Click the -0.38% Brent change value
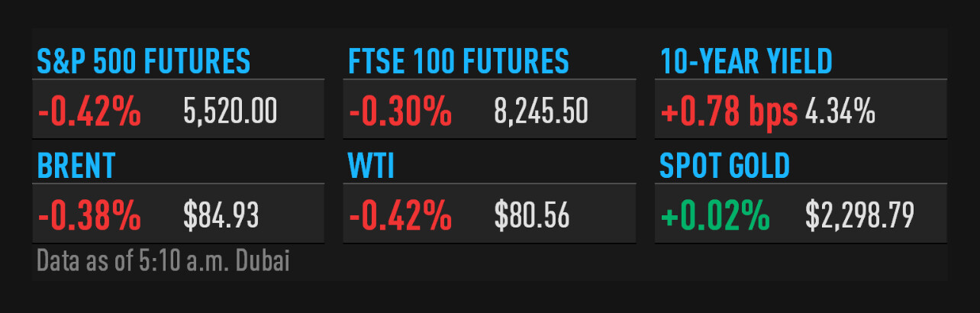This screenshot has width=980, height=313. 89,216
